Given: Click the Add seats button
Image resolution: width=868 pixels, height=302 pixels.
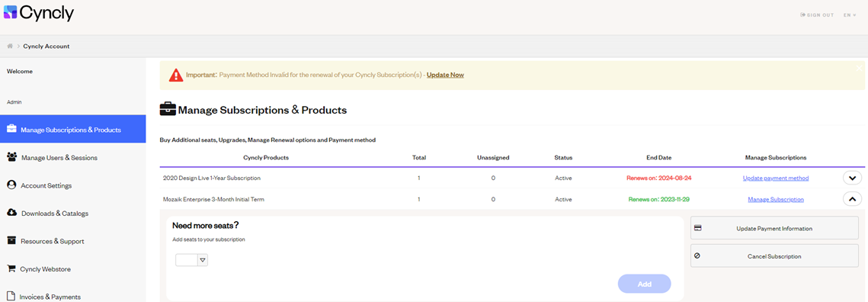Looking at the screenshot, I should coord(645,284).
